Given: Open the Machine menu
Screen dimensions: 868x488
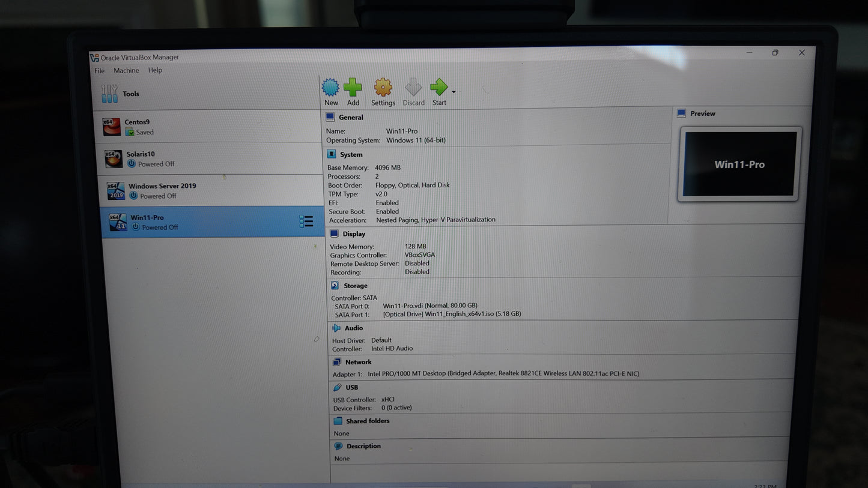Looking at the screenshot, I should 126,71.
